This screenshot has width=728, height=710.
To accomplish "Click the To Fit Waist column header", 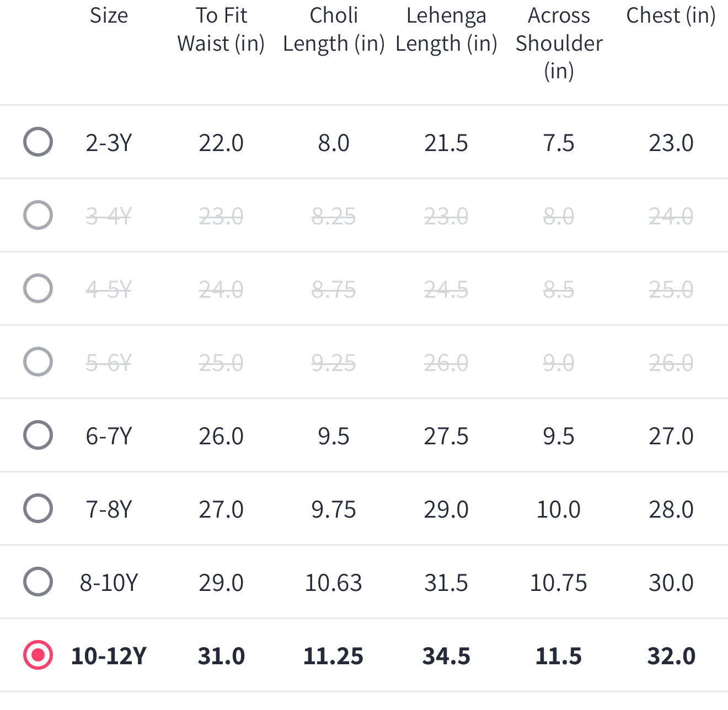I will 221,30.
